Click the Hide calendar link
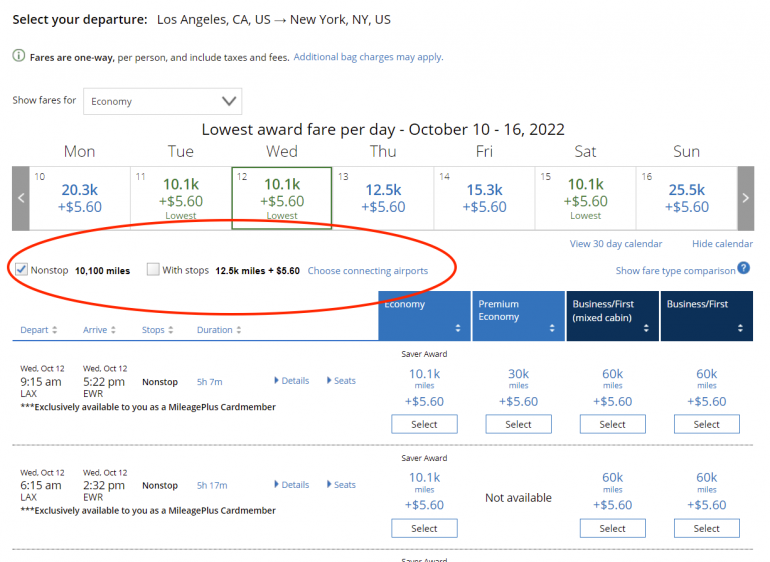The height and width of the screenshot is (562, 770). click(x=722, y=244)
